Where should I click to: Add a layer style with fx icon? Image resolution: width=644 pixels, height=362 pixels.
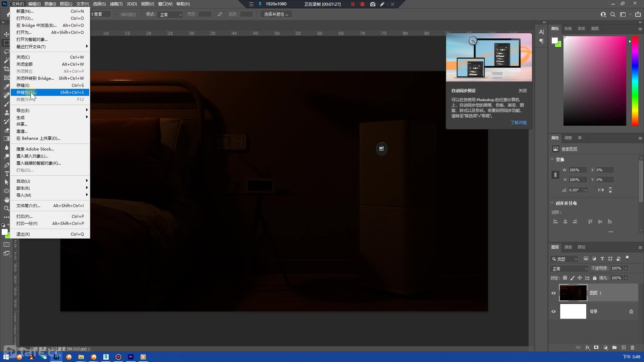pyautogui.click(x=587, y=348)
